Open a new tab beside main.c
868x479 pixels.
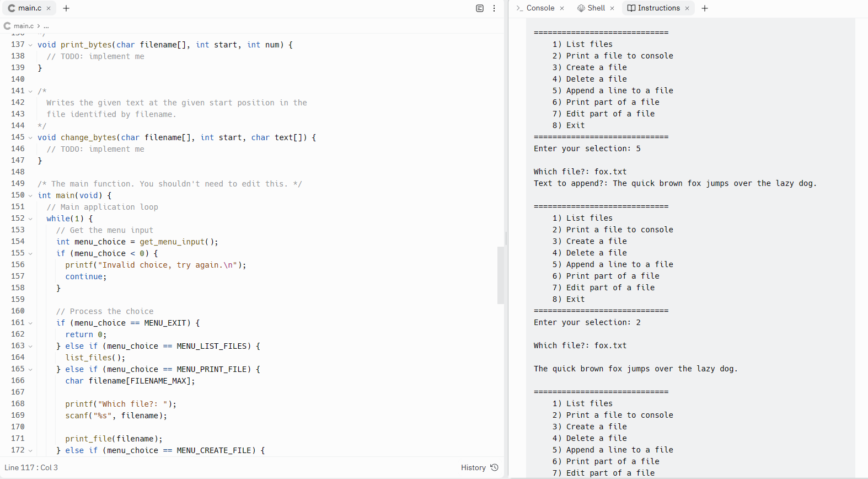tap(66, 8)
